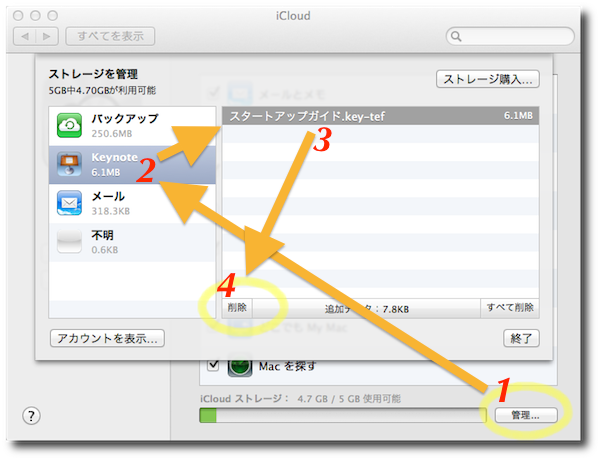600x460 pixels.
Task: Click the Find My Mac radar icon
Action: pyautogui.click(x=240, y=366)
